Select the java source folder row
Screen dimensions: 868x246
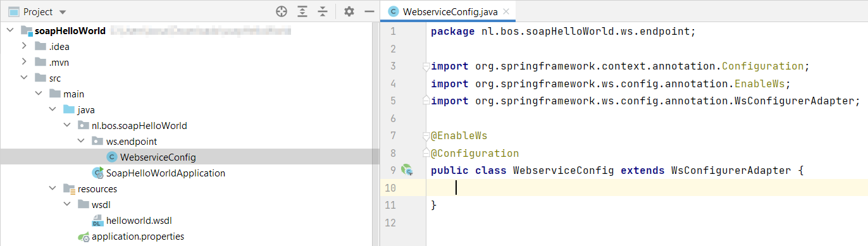pos(190,109)
